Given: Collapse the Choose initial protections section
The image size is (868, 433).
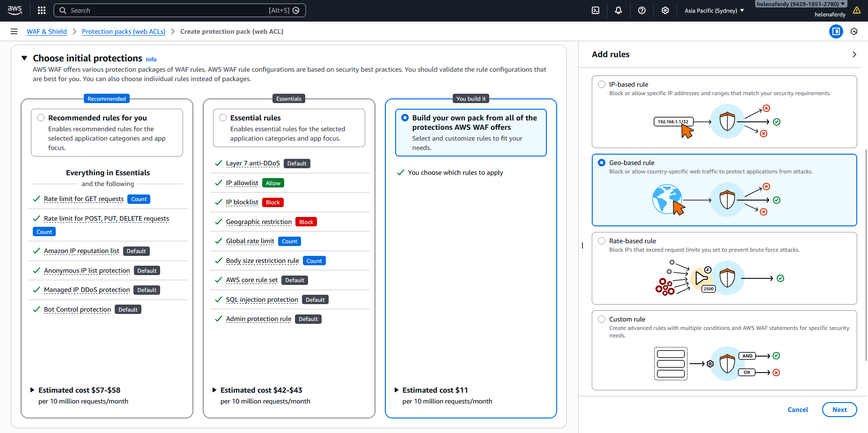Looking at the screenshot, I should point(24,58).
